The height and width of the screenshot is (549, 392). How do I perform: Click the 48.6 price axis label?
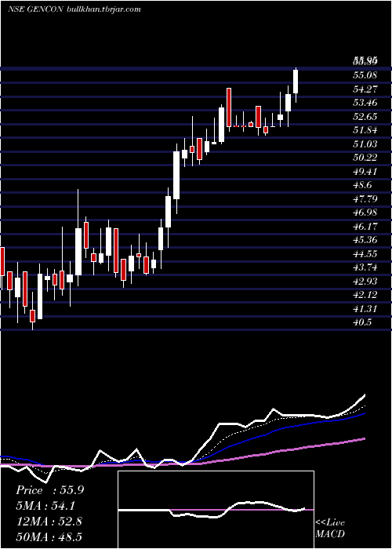[362, 185]
